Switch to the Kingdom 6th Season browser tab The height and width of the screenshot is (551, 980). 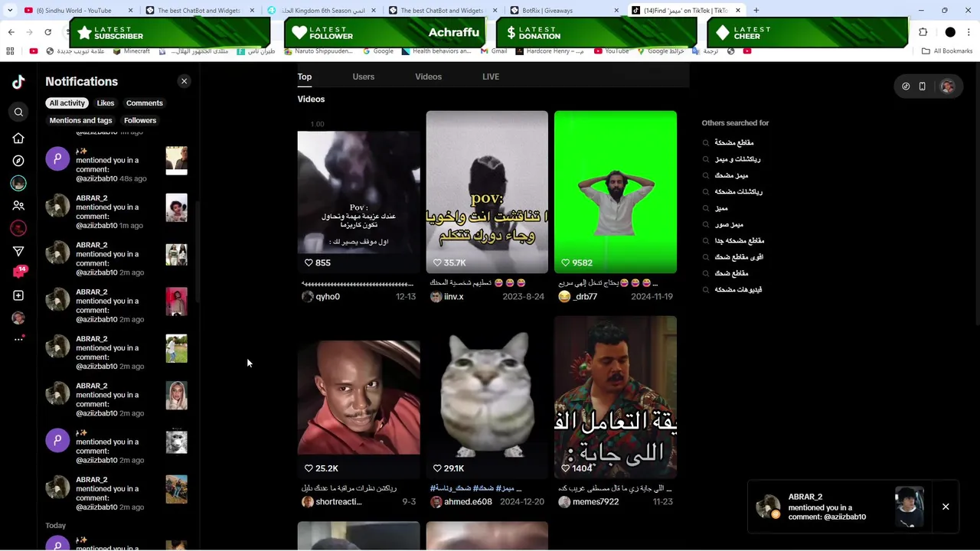pos(322,11)
